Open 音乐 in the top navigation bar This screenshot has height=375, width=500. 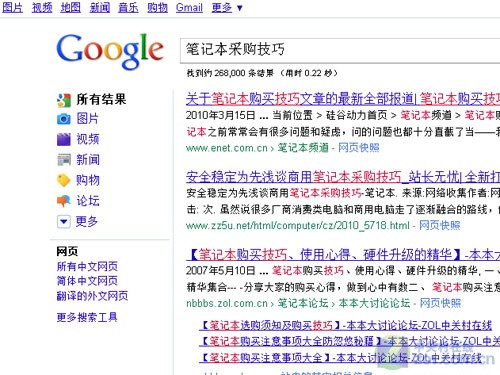(x=128, y=7)
